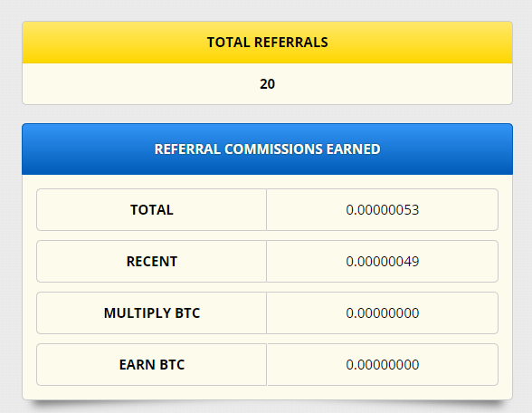This screenshot has height=413, width=532.
Task: Click the word TOTAL in yellow header
Action: 228,43
